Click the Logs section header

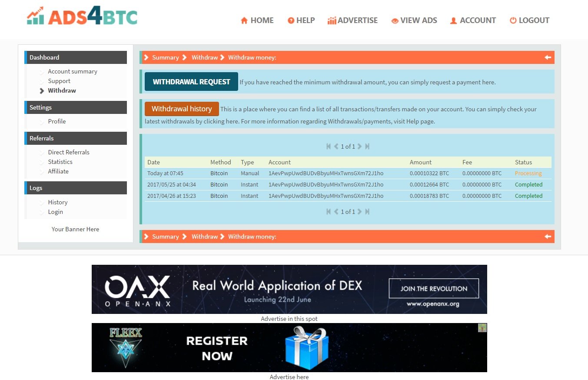76,188
